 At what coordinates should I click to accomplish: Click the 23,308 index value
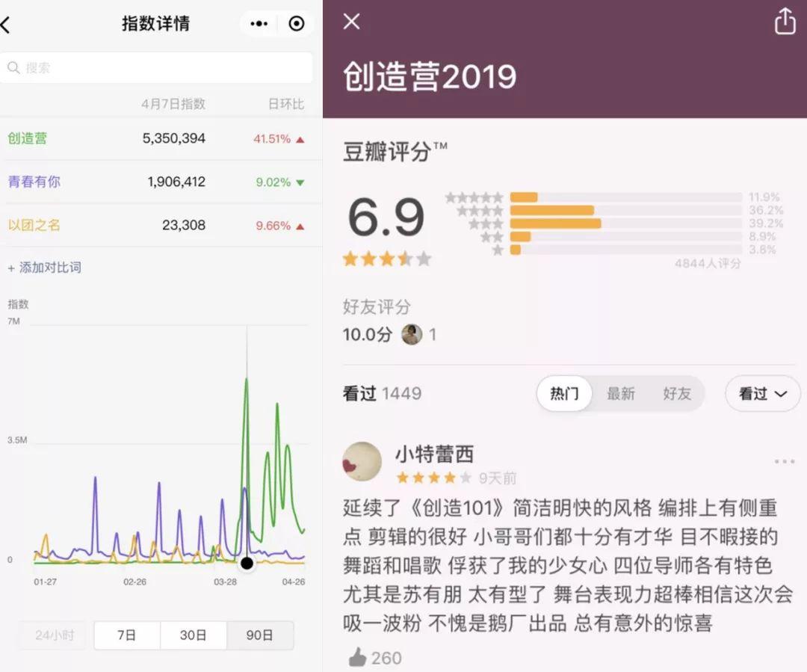tap(184, 225)
